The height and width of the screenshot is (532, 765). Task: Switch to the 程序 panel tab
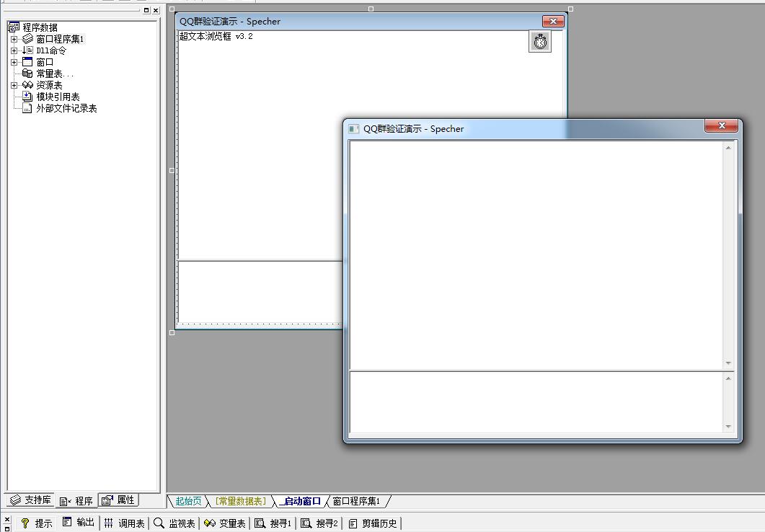[x=76, y=501]
